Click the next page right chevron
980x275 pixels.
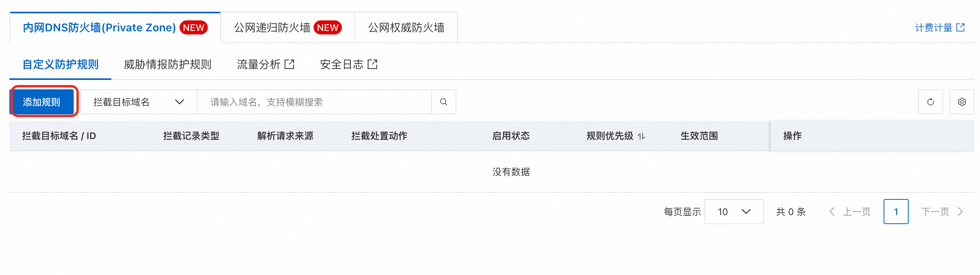[960, 212]
